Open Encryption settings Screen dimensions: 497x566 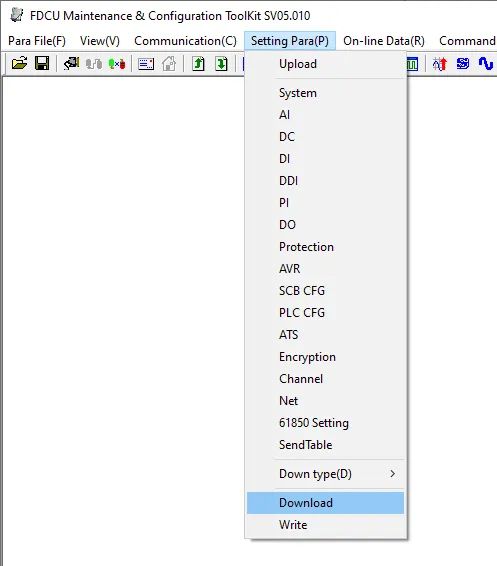click(x=326, y=357)
